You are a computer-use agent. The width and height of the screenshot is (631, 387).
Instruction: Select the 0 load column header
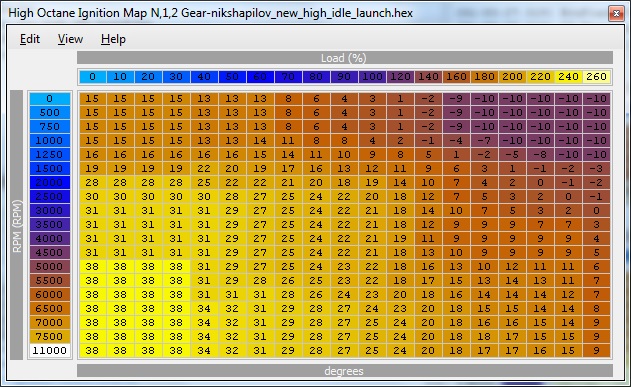(92, 76)
